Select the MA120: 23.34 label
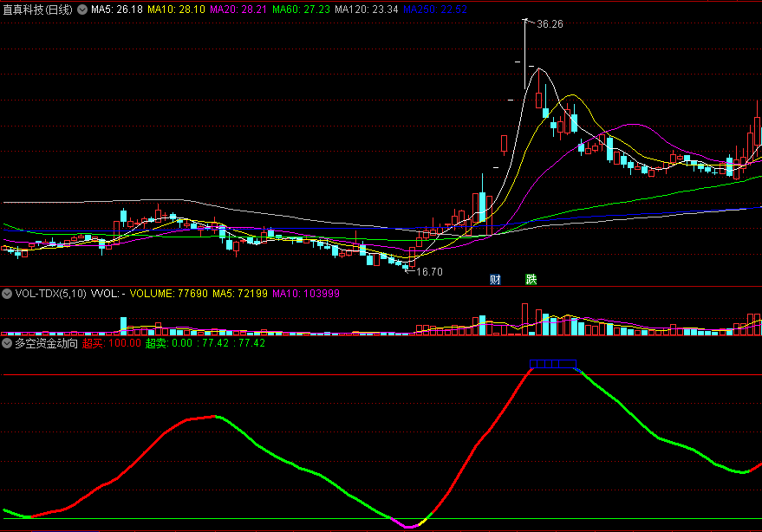Viewport: 762px width, 532px height. pyautogui.click(x=367, y=10)
